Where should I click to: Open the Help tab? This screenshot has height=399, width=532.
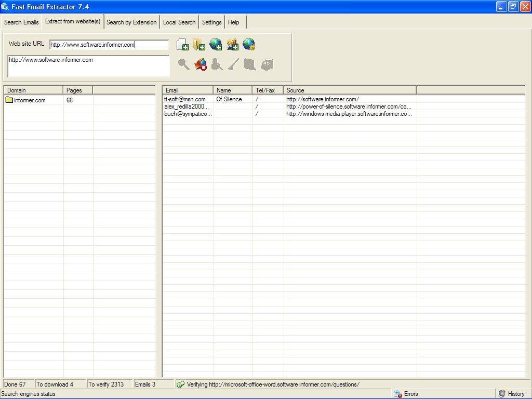tap(233, 22)
